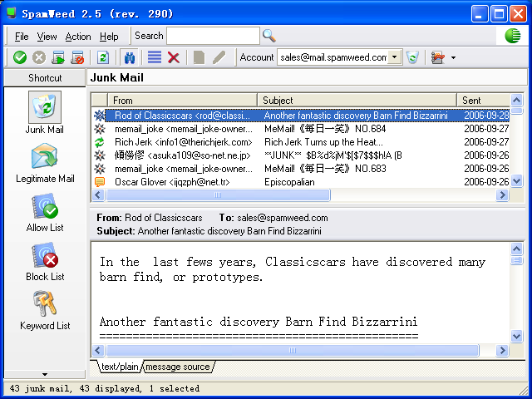Open the dropdown arrow beside the mail tools icon
532x399 pixels.
tap(453, 57)
